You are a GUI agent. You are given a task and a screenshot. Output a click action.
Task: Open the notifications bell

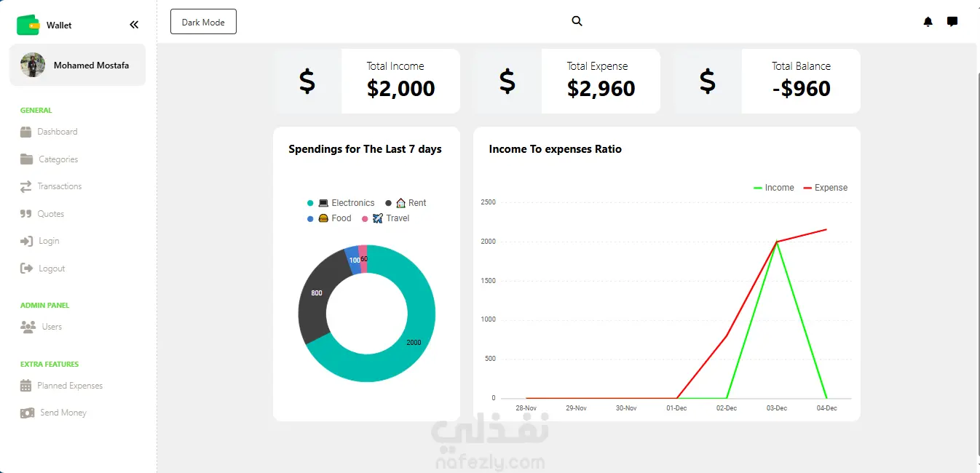[928, 22]
